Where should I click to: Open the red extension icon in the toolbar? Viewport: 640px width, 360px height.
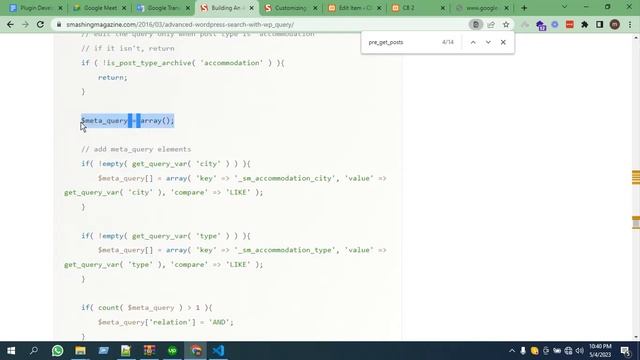click(x=570, y=24)
